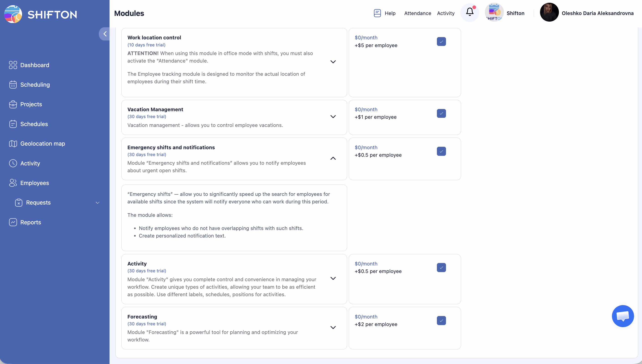Uncheck the Work location control module checkbox
The width and height of the screenshot is (642, 364).
441,41
